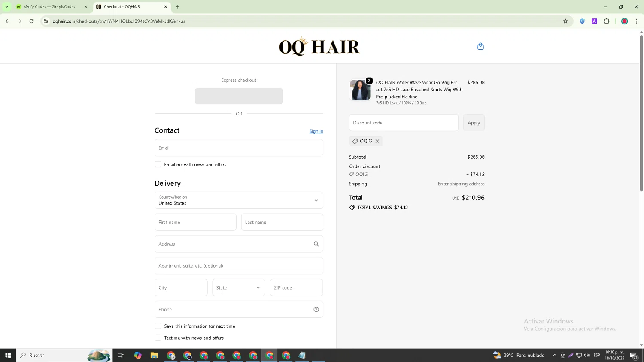Image resolution: width=644 pixels, height=362 pixels.
Task: Click the Apply discount button
Action: point(474,123)
